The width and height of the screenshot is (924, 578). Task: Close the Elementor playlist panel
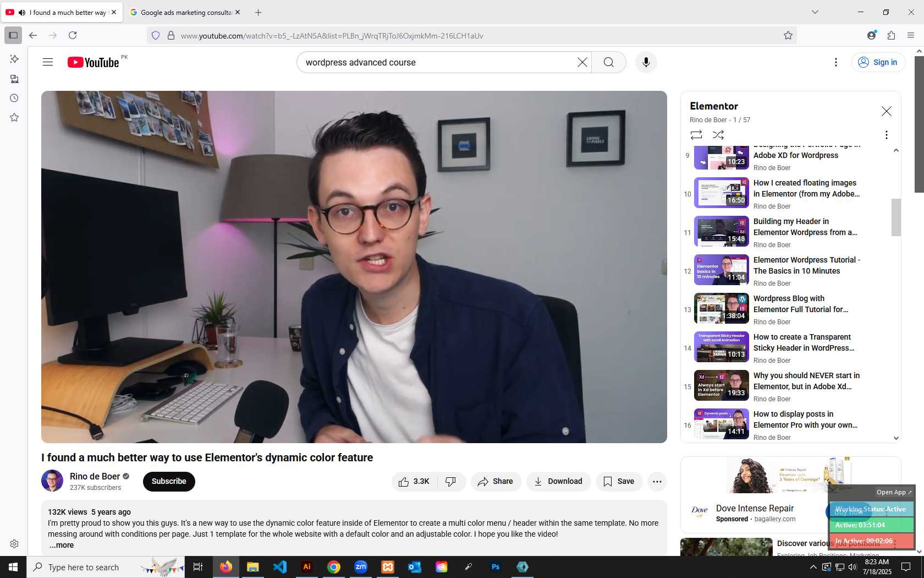(886, 111)
